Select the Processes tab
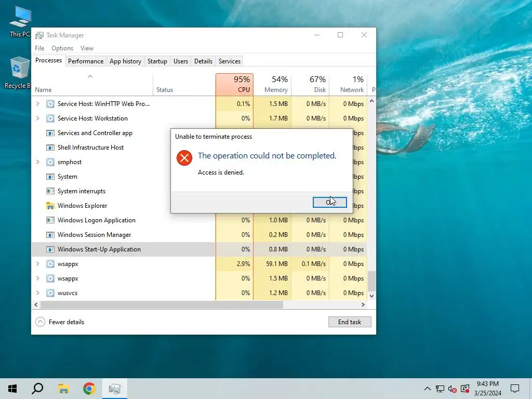Image resolution: width=532 pixels, height=399 pixels. (x=48, y=60)
